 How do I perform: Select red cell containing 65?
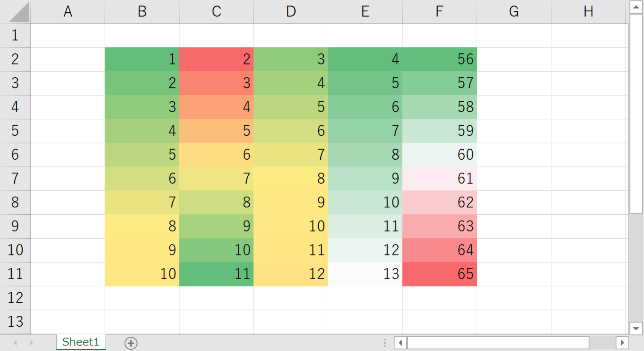[439, 274]
